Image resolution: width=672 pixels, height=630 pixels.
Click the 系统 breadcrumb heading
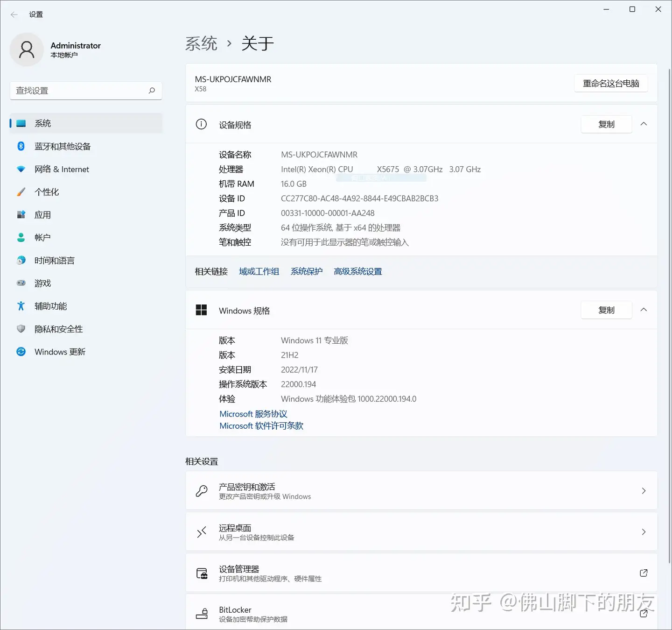(201, 43)
